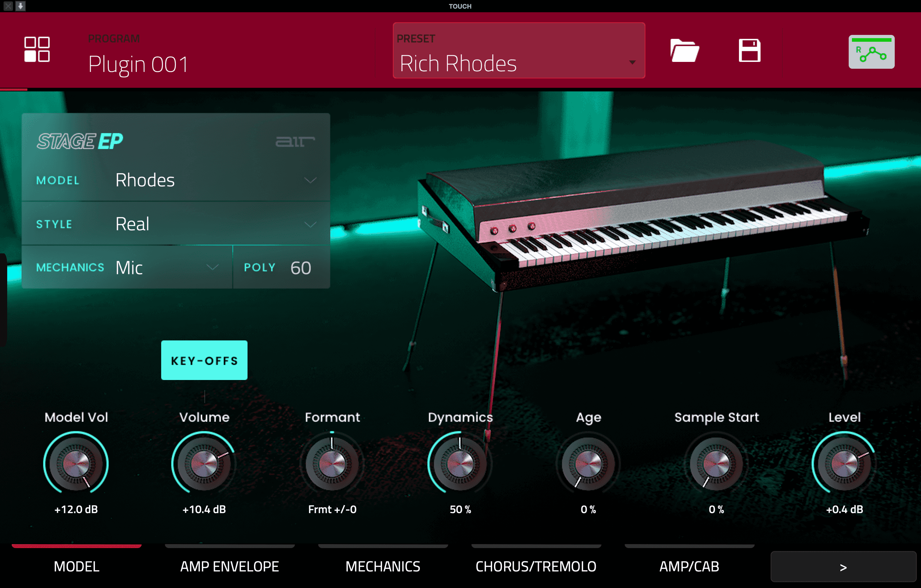Click the X icon in the top-left corner
Screen dimensions: 921x588
pos(8,6)
